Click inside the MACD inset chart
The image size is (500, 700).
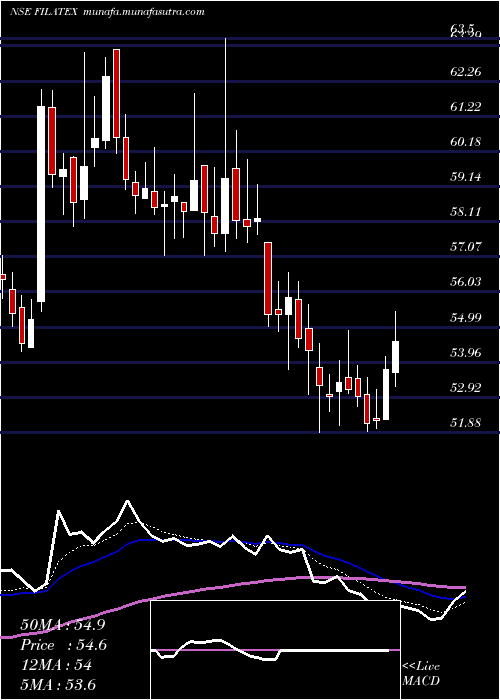click(275, 650)
